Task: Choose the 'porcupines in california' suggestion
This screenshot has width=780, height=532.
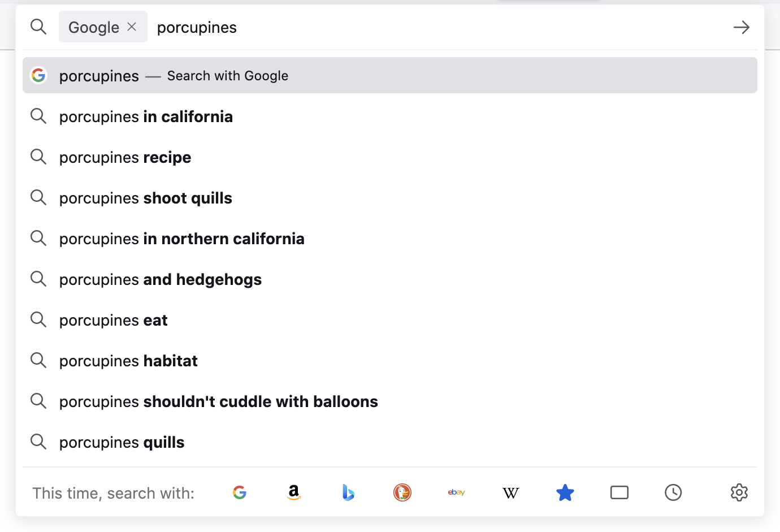Action: [146, 116]
